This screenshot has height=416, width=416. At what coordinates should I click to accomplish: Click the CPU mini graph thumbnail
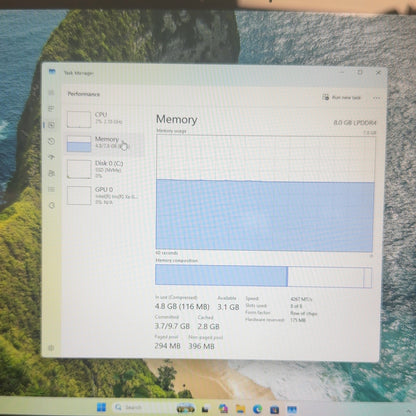click(79, 119)
